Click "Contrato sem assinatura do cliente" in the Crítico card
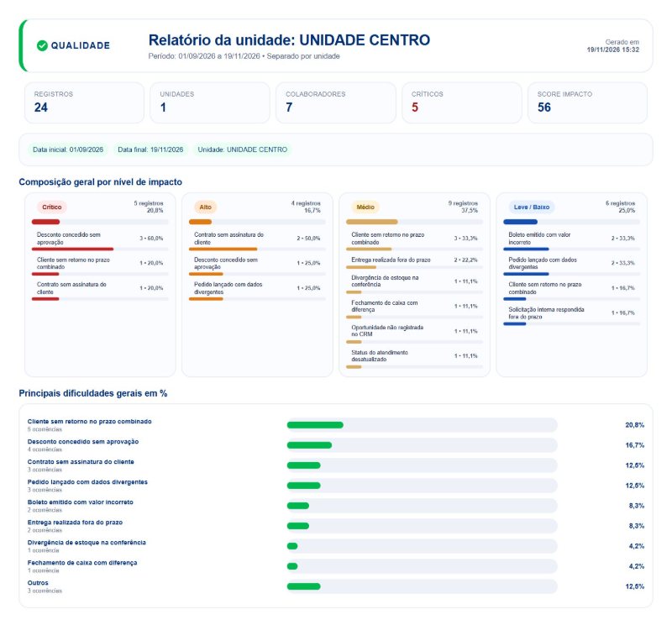This screenshot has width=672, height=620. click(x=71, y=288)
